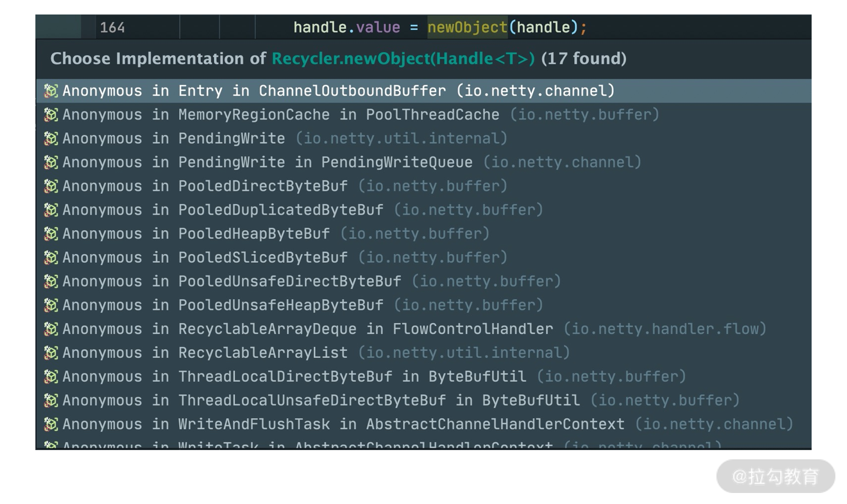Click the class icon beside PooledUnsafeHeapByteBuf
Image resolution: width=847 pixels, height=504 pixels.
[51, 305]
